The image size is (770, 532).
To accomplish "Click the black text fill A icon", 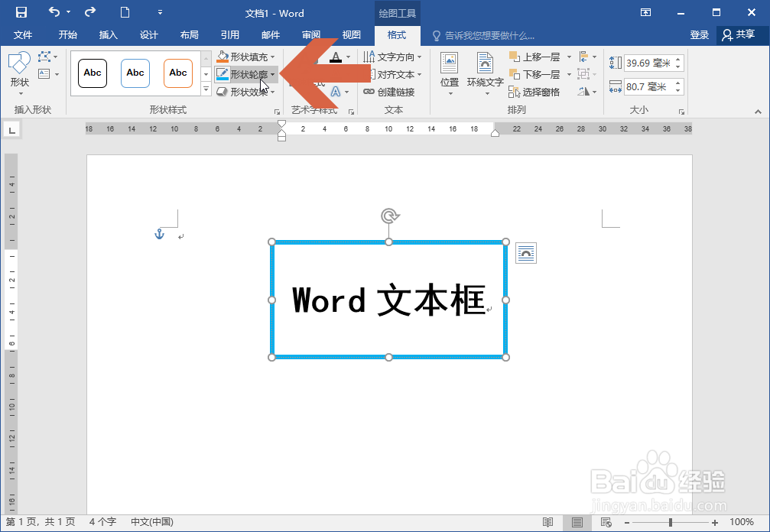I will [x=336, y=57].
